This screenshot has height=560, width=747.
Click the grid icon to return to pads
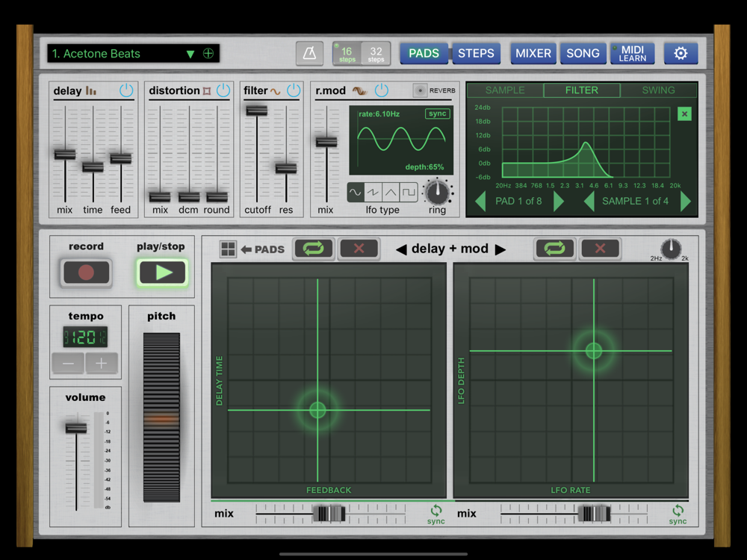(x=228, y=249)
